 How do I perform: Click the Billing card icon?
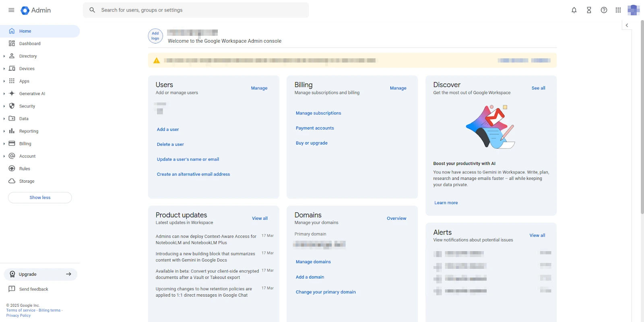(12, 143)
